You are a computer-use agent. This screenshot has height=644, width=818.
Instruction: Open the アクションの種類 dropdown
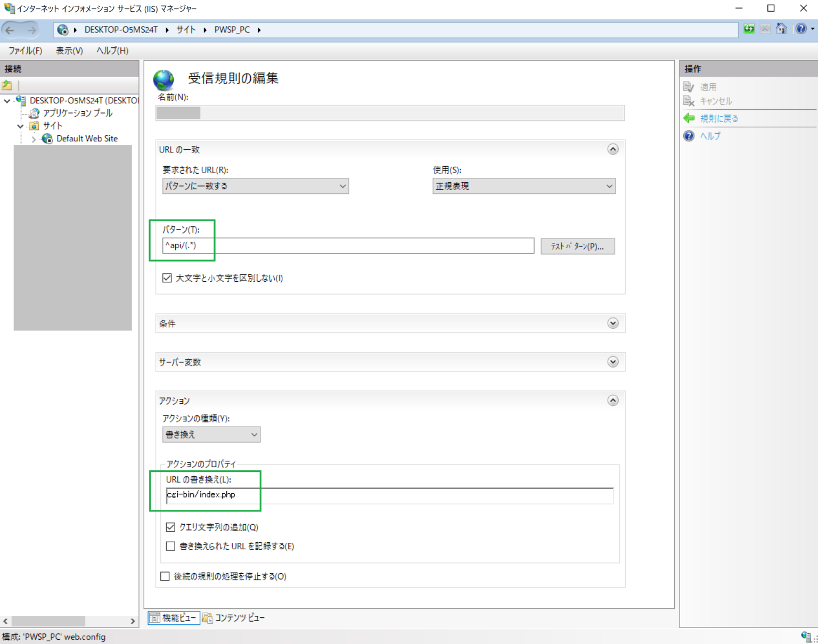click(x=211, y=435)
